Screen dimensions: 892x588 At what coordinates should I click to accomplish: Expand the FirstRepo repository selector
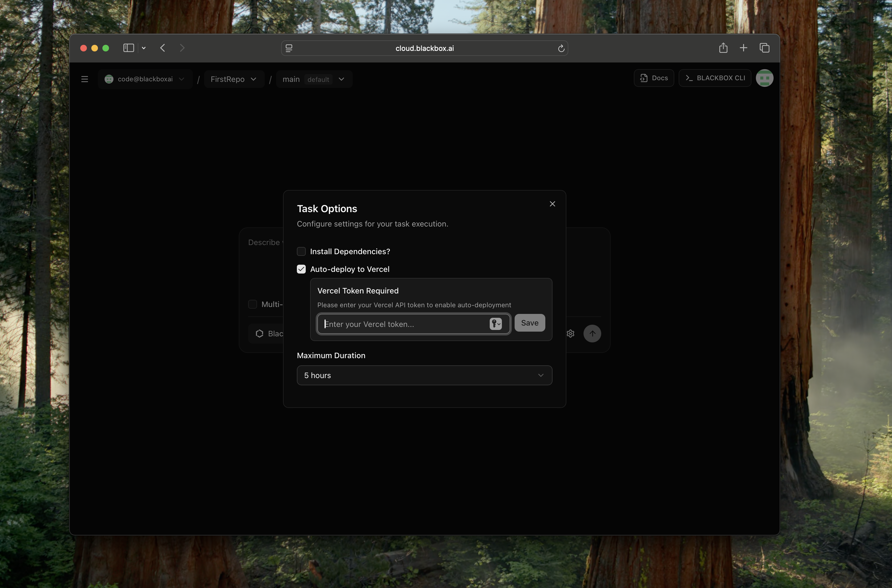coord(233,79)
